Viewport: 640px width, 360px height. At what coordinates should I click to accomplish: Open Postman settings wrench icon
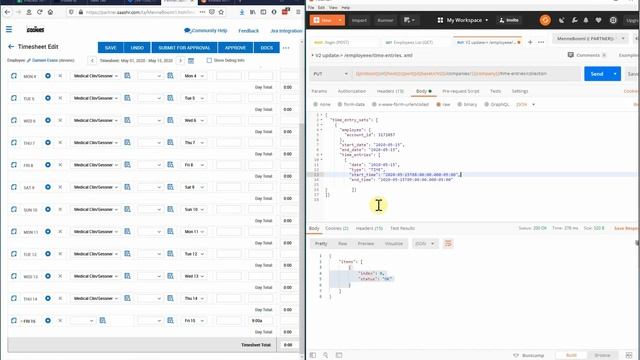[575, 20]
